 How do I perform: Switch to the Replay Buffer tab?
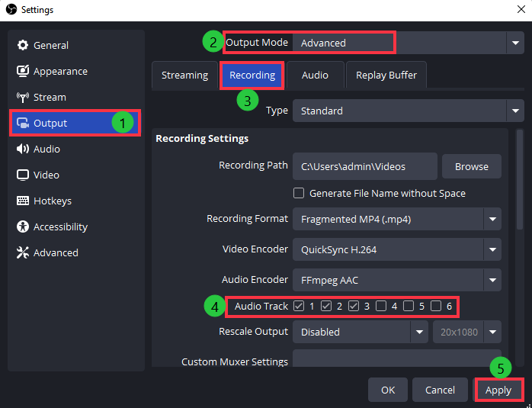386,75
